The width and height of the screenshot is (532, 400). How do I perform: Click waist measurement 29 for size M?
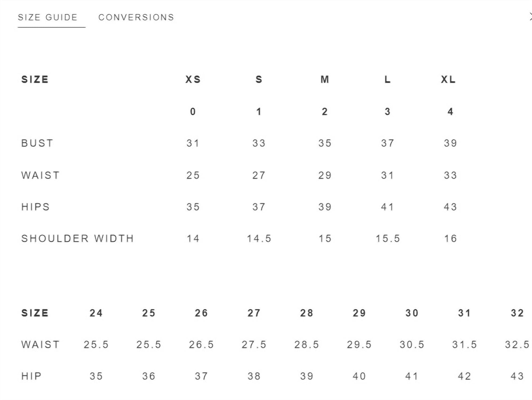point(325,175)
